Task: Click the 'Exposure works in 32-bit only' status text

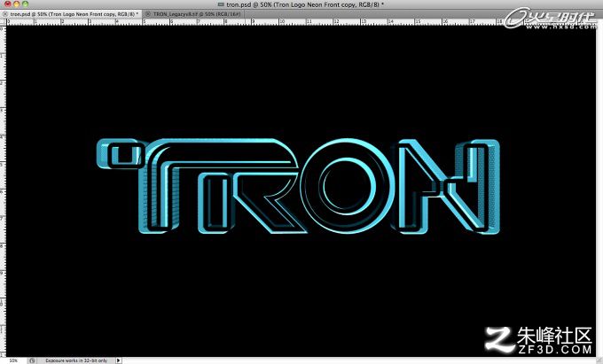Action: pos(76,360)
